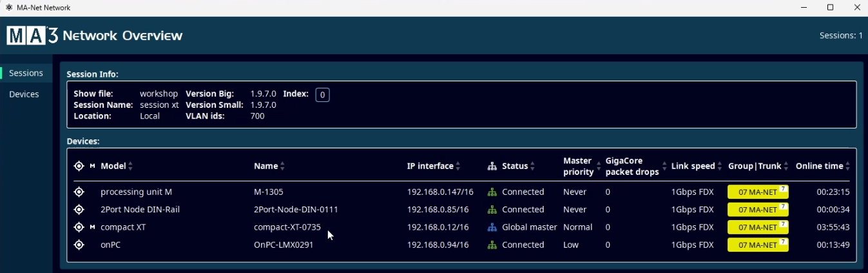Screen dimensions: 868x273
Task: Click locate icon for processing unit M
Action: (79, 192)
